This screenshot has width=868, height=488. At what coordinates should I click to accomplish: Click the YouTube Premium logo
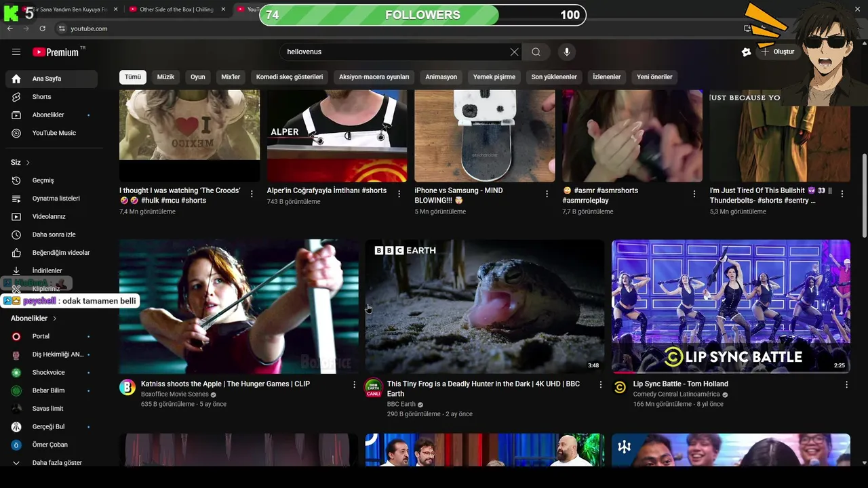point(56,52)
